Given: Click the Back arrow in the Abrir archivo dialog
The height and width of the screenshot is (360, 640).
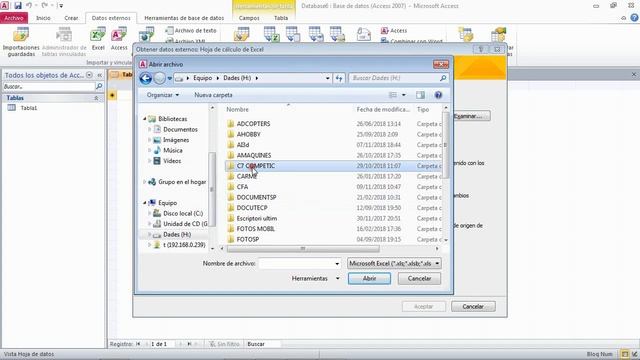Looking at the screenshot, I should tap(146, 78).
